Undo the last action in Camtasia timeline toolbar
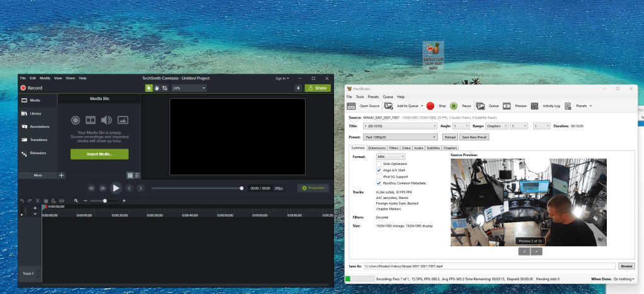The height and width of the screenshot is (294, 644). click(x=22, y=201)
